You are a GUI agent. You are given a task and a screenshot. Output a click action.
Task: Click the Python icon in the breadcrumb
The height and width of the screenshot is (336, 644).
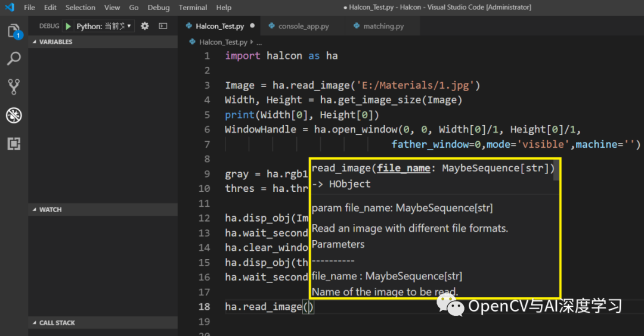pyautogui.click(x=192, y=42)
